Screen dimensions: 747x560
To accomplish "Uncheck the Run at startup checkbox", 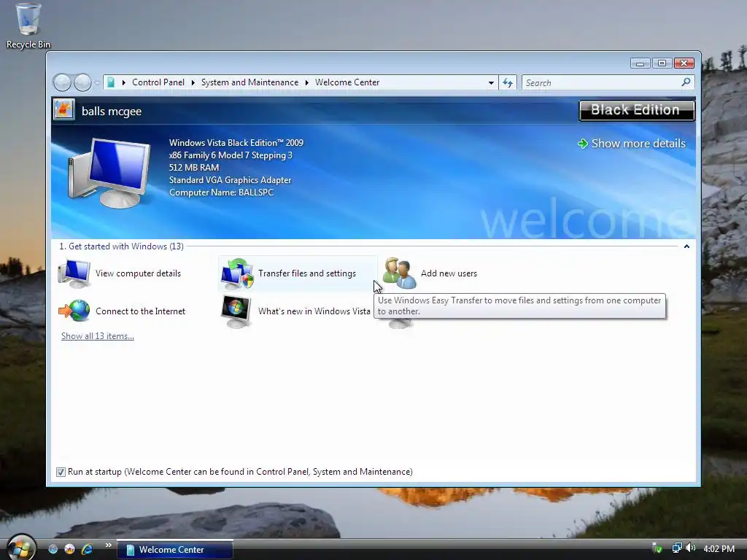I will pos(61,472).
